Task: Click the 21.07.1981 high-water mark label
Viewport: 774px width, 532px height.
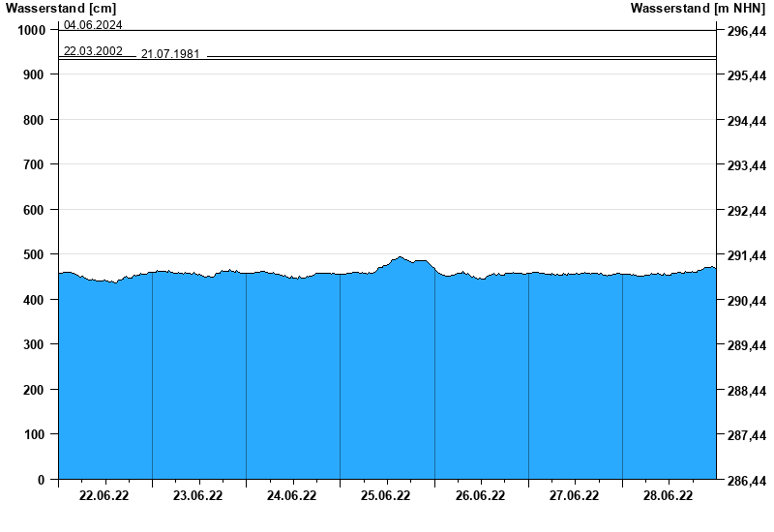Action: (x=170, y=54)
